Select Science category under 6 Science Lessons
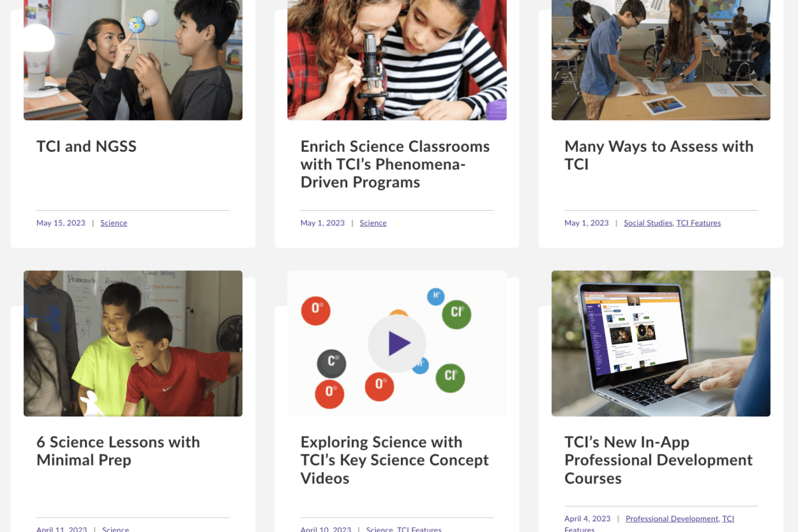The width and height of the screenshot is (798, 532). point(116,529)
